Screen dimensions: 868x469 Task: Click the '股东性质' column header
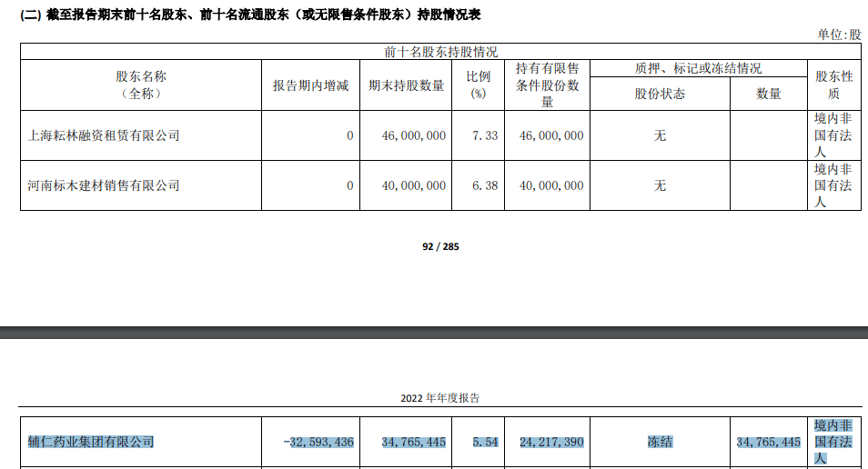[x=834, y=85]
